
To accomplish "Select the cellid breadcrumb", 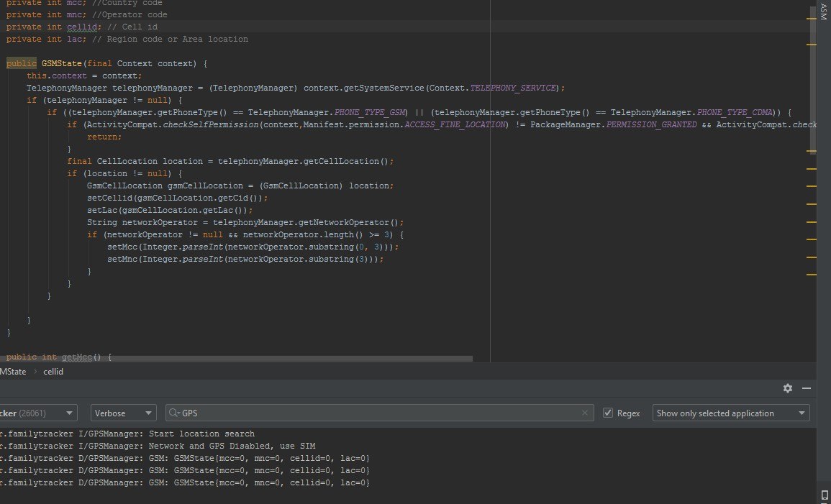I will coord(53,372).
